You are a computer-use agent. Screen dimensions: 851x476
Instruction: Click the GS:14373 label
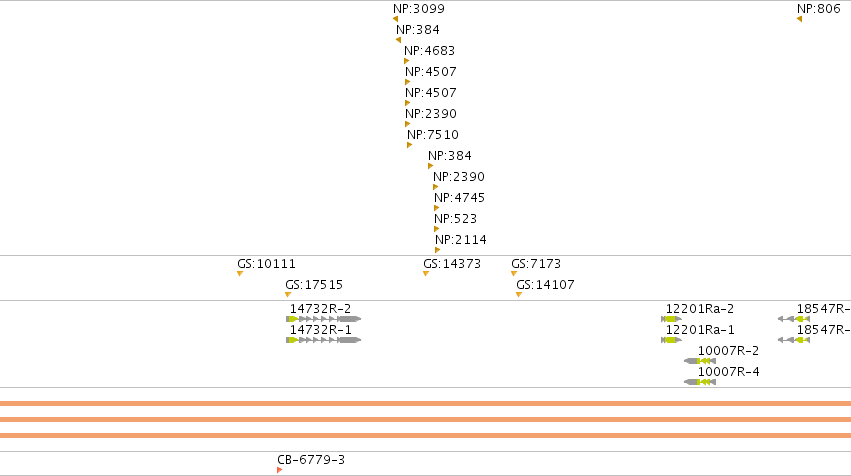pyautogui.click(x=452, y=264)
